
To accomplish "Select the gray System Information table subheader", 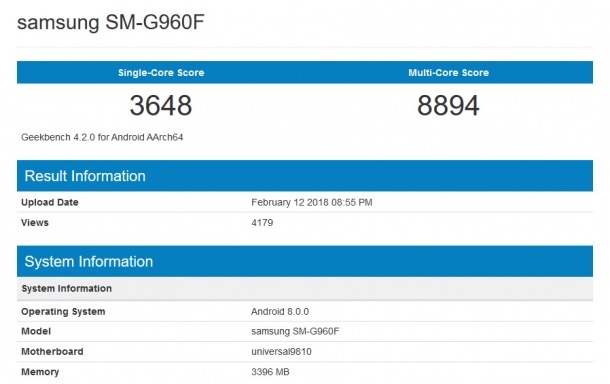I will pos(305,289).
